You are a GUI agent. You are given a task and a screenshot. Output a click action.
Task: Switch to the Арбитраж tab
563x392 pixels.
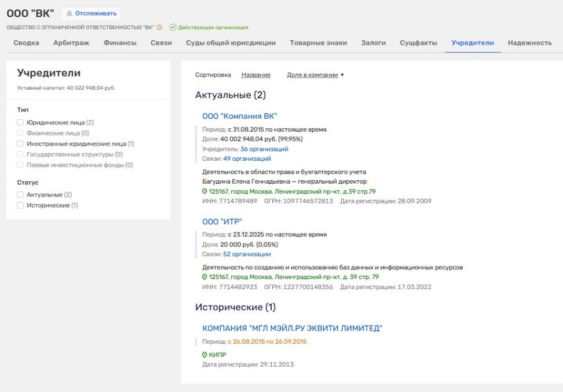[x=71, y=43]
